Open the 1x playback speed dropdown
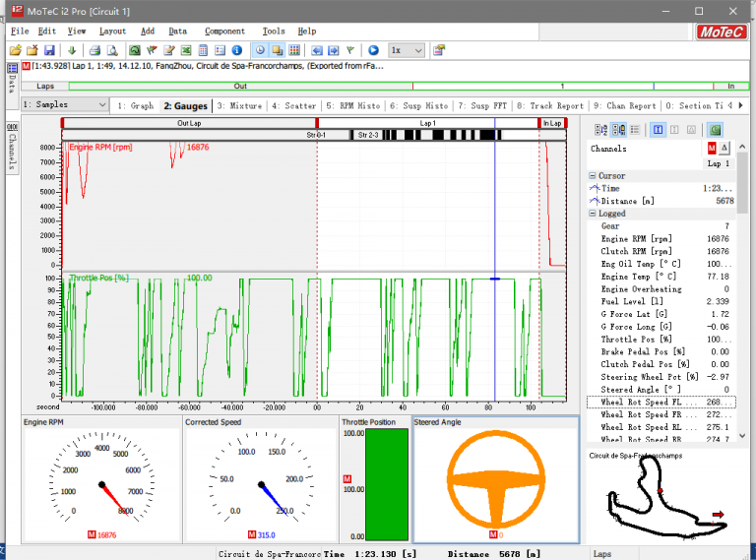Image resolution: width=756 pixels, height=560 pixels. (x=407, y=50)
